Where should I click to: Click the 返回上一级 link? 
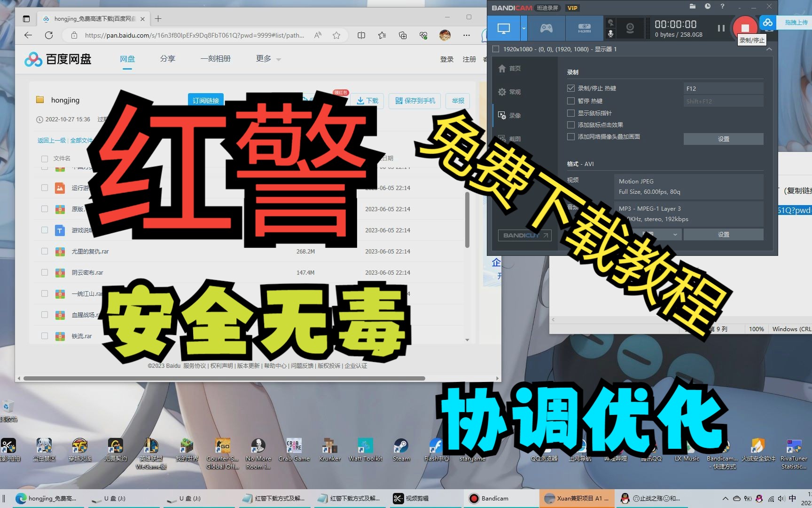click(52, 140)
